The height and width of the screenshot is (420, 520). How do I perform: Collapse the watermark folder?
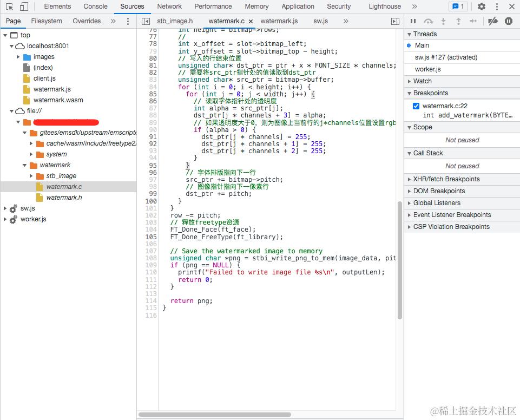24,165
